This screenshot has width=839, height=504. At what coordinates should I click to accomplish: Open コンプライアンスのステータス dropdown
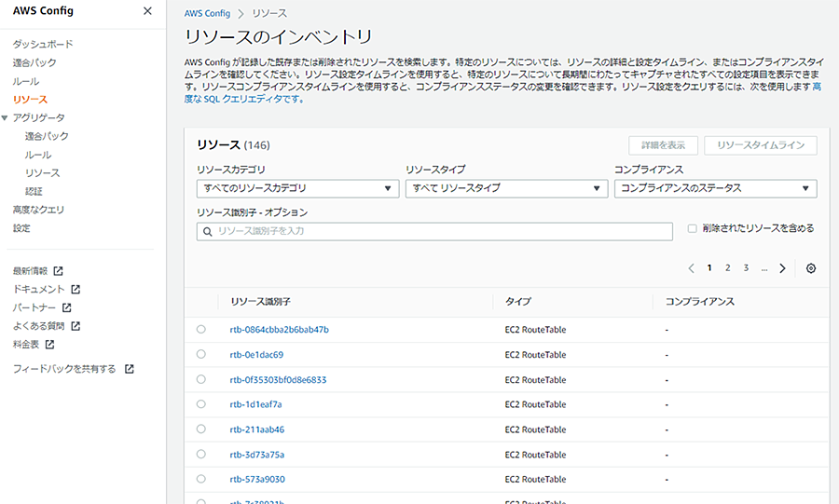715,188
